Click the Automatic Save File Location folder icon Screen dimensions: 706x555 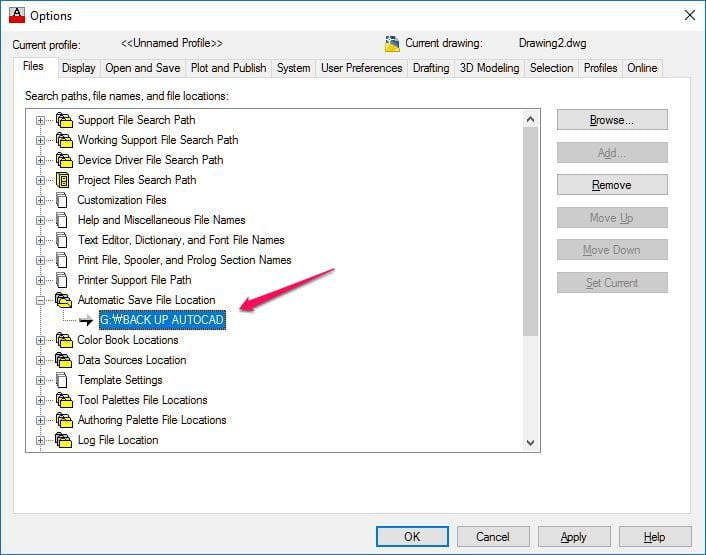pos(65,300)
